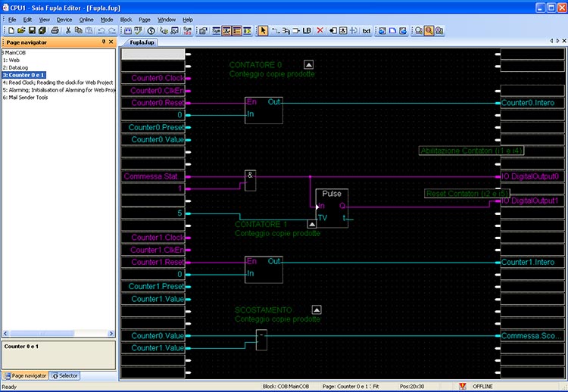
Task: Toggle the highlighted Page navigator view button
Action: (x=237, y=31)
